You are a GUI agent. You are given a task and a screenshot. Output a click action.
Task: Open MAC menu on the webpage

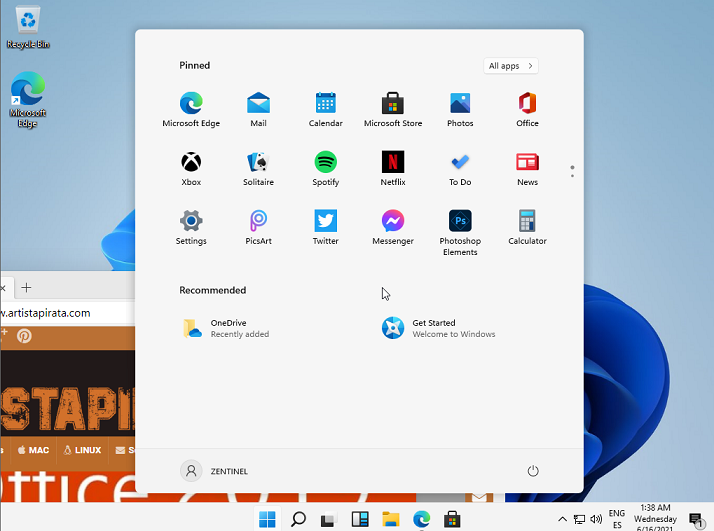point(33,450)
